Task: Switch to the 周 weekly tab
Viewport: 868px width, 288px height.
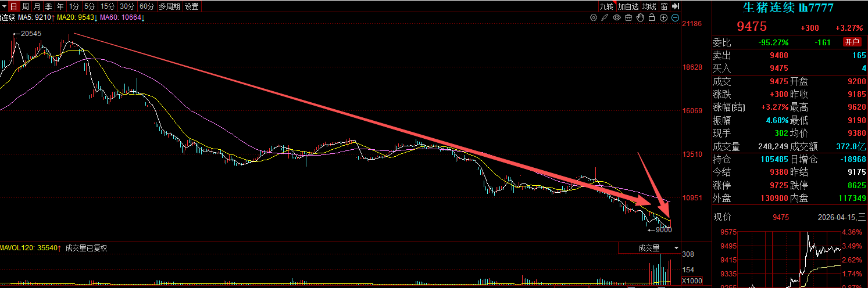Action: (x=25, y=6)
